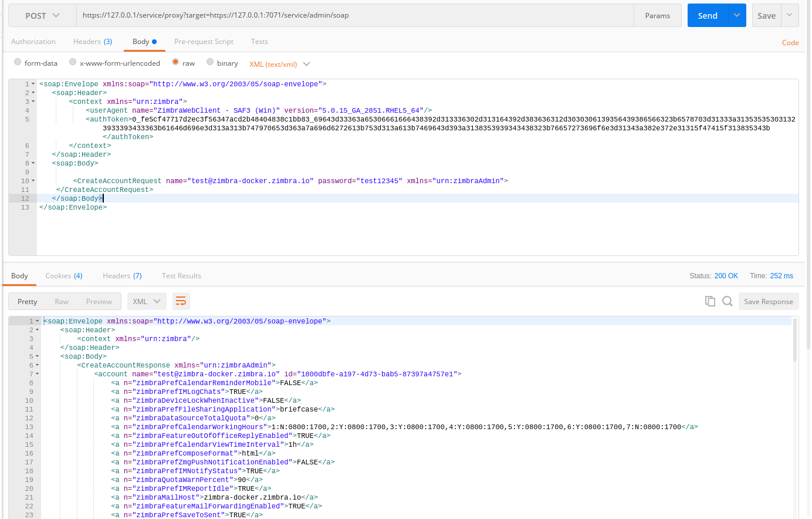This screenshot has width=812, height=519.
Task: Send the SOAP request
Action: tap(707, 15)
